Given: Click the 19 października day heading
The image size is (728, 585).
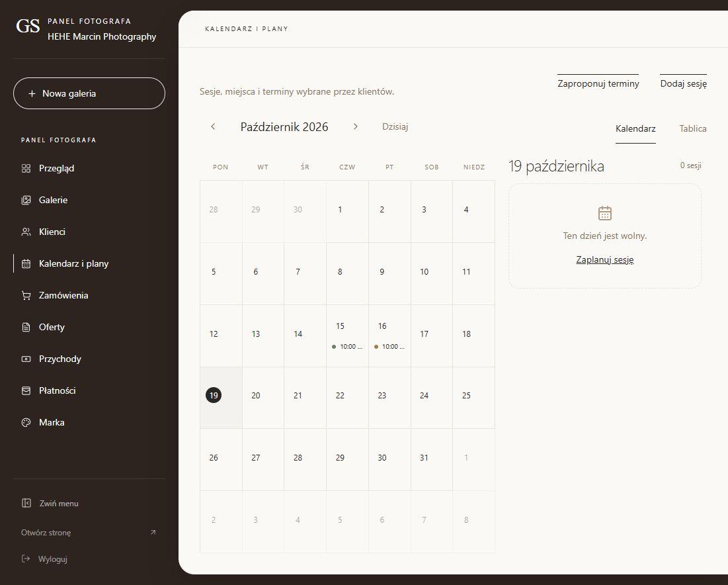Looking at the screenshot, I should (556, 166).
